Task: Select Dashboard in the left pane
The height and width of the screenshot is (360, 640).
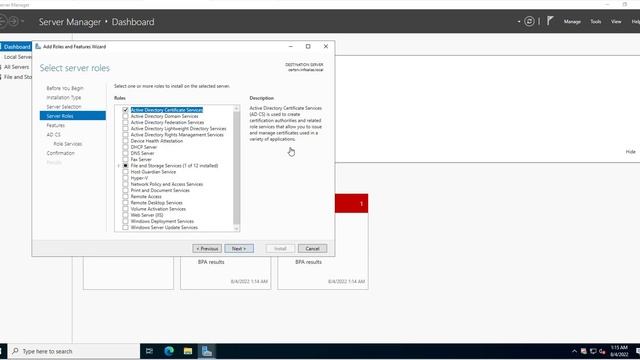Action: [x=16, y=47]
